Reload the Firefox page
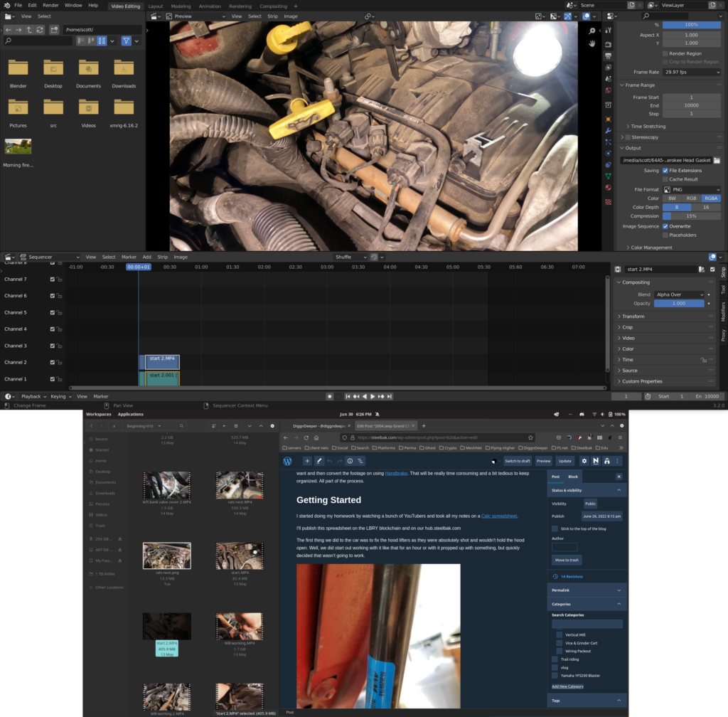 click(306, 437)
